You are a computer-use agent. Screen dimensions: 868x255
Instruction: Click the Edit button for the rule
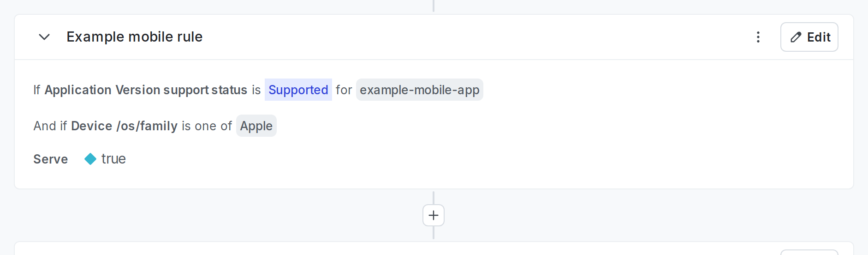[809, 37]
